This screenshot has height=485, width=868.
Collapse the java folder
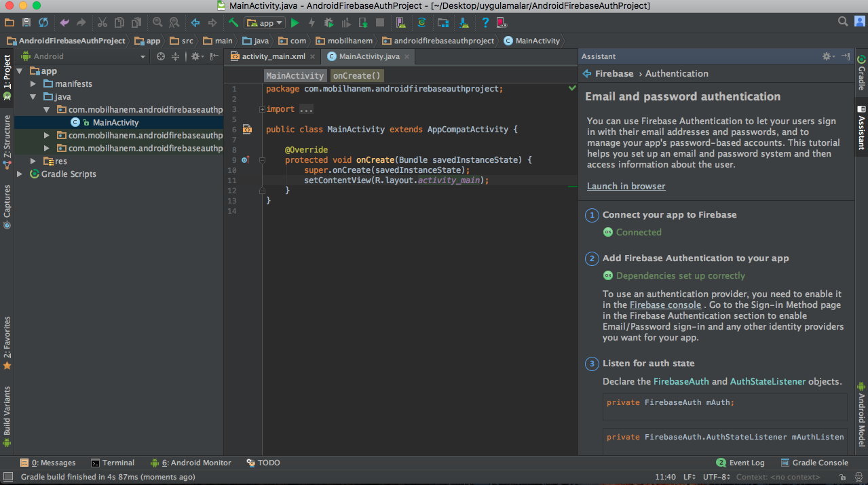click(x=33, y=97)
